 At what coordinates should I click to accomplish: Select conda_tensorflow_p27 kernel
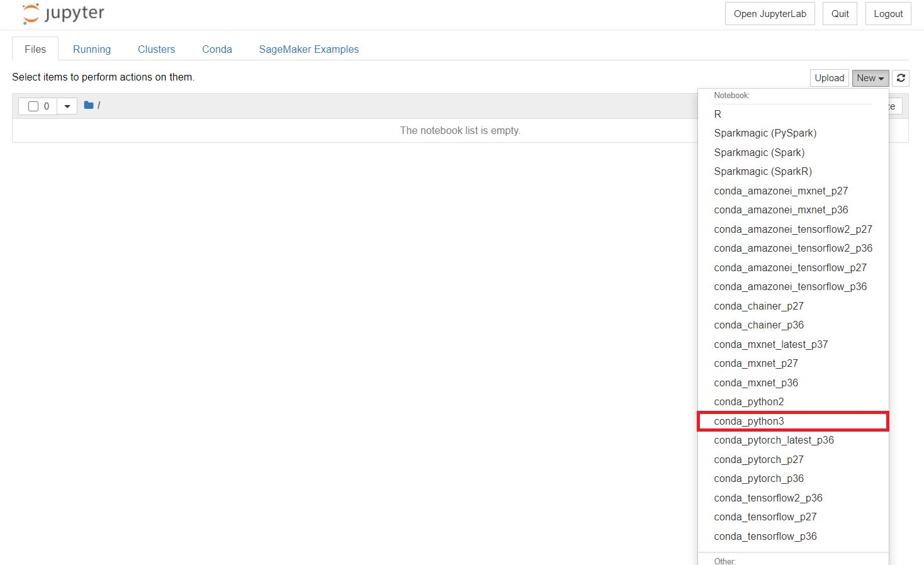(x=793, y=517)
